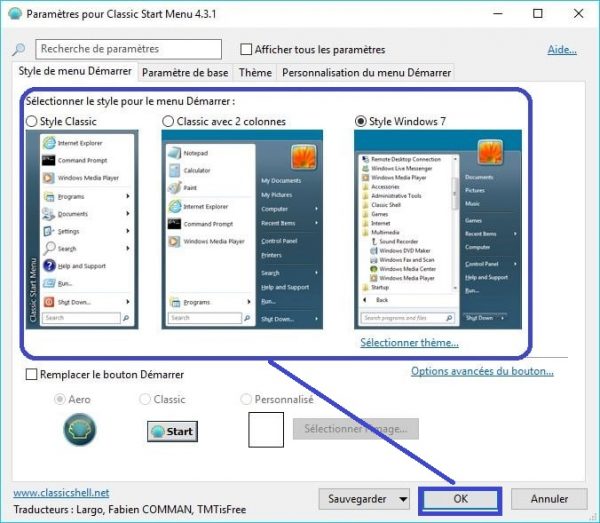Screen dimensions: 600x523
Task: Click the Windows 7 style menu preview
Action: pos(438,230)
